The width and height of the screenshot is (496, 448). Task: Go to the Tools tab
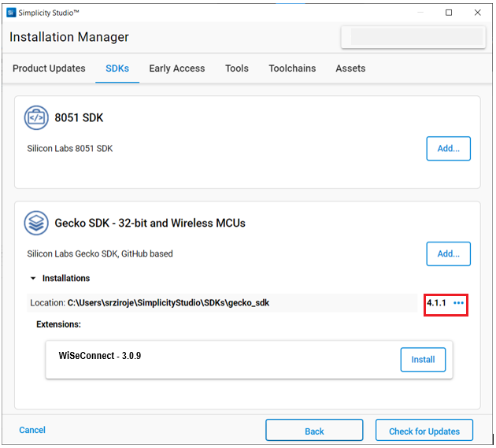237,68
